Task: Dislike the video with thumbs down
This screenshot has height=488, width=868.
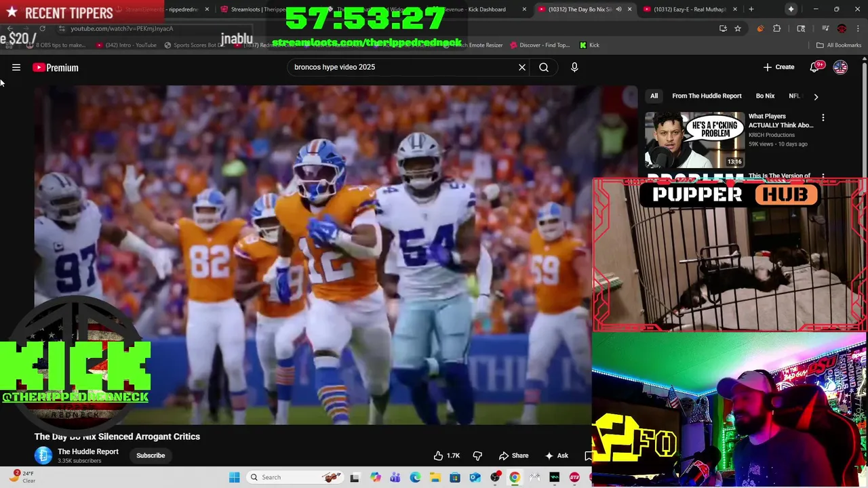Action: (x=477, y=455)
